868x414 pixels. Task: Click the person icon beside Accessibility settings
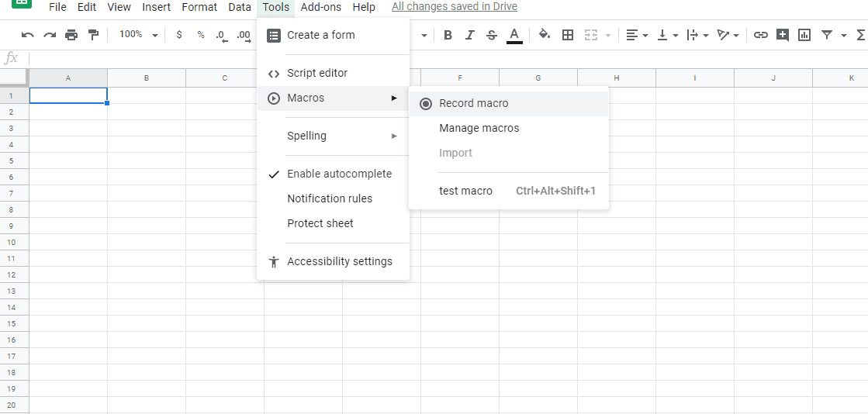click(274, 262)
